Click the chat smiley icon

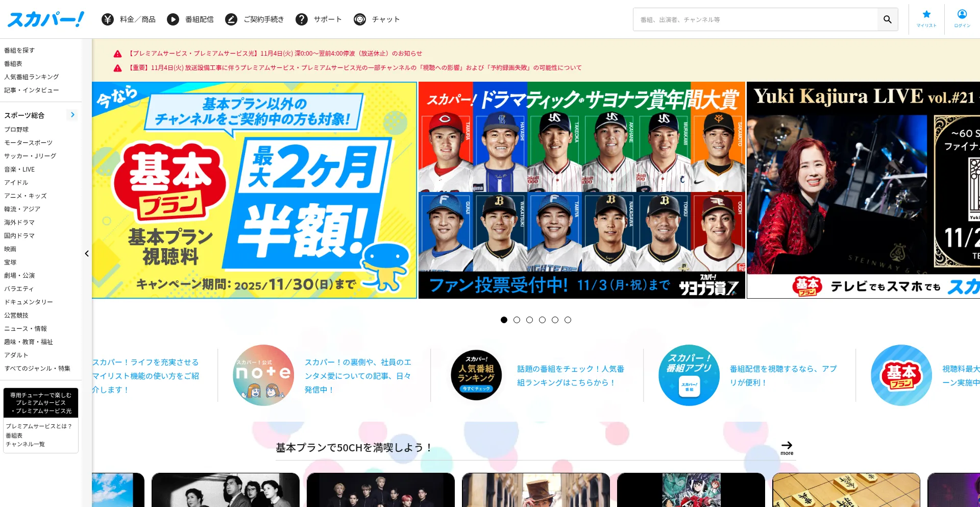point(360,19)
